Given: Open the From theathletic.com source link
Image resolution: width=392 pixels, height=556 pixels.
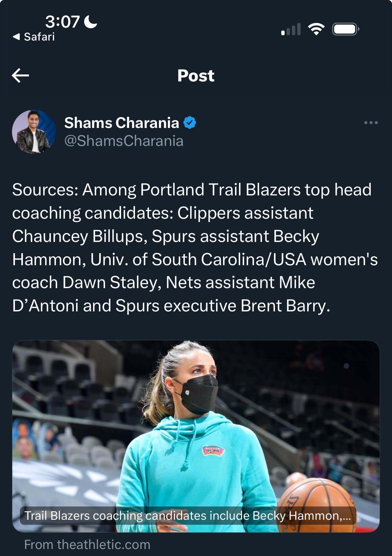Looking at the screenshot, I should (87, 545).
